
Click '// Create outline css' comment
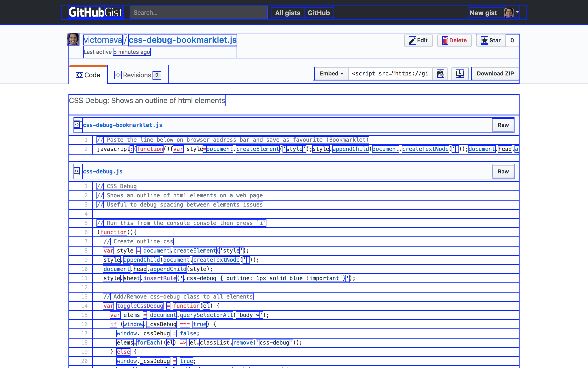138,241
